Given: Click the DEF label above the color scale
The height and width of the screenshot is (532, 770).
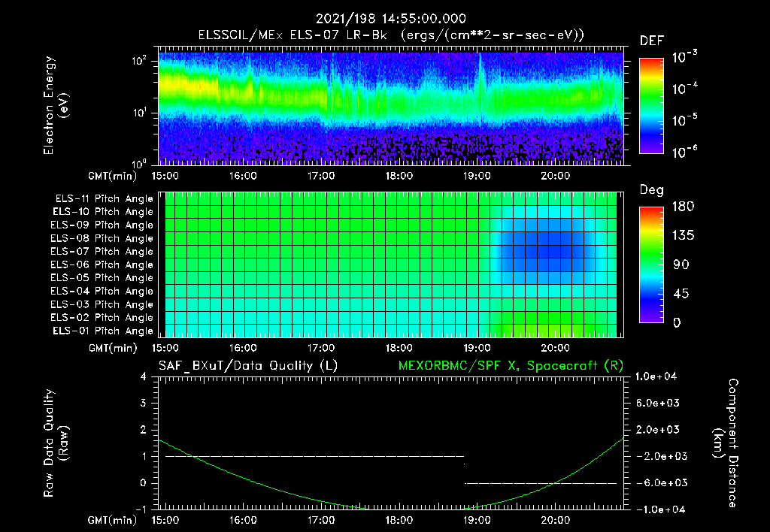Looking at the screenshot, I should (x=652, y=41).
